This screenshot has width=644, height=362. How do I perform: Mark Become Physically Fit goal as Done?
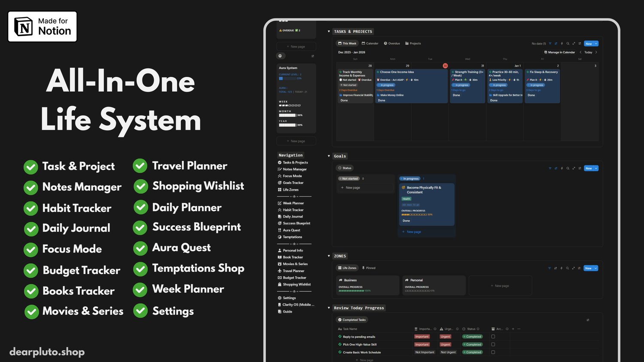point(406,221)
